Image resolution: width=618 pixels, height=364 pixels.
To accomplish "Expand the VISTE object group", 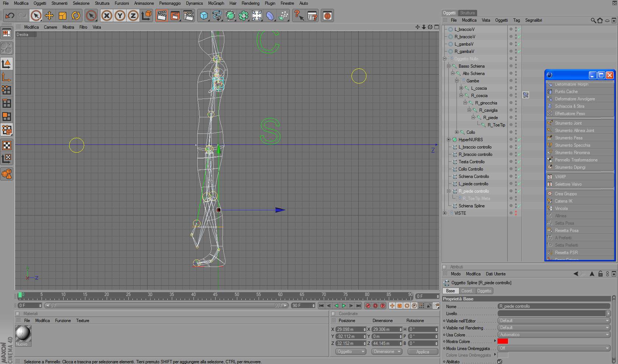I will (x=445, y=213).
